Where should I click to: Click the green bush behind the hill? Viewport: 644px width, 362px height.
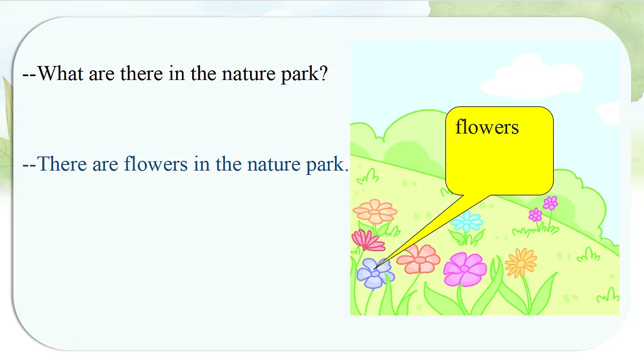(408, 137)
